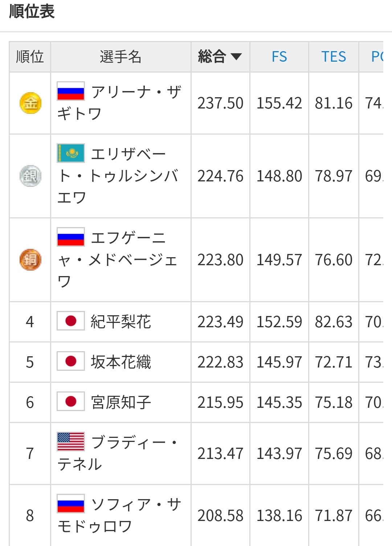Click Kazakhstan flag beside エリザベート・トゥルシンバエワ
The image size is (392, 546).
pos(71,153)
